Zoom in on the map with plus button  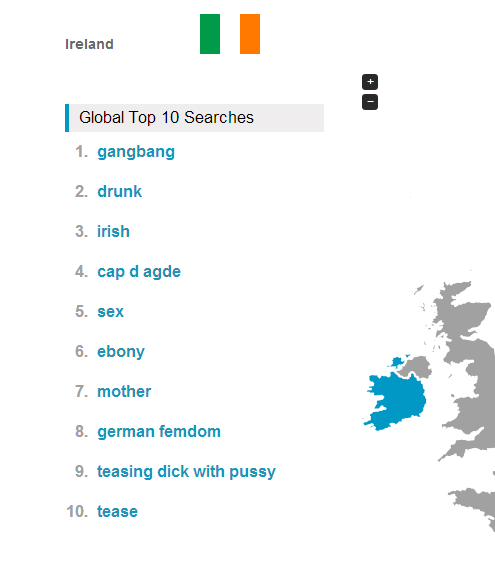pyautogui.click(x=370, y=82)
